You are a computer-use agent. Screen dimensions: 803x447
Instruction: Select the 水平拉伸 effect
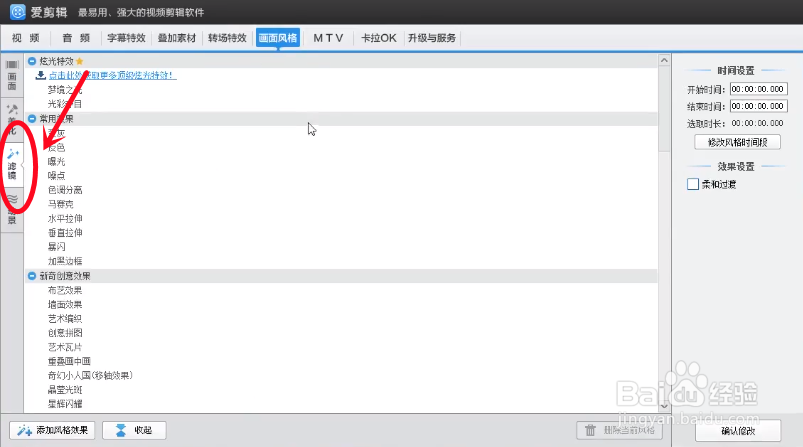65,219
